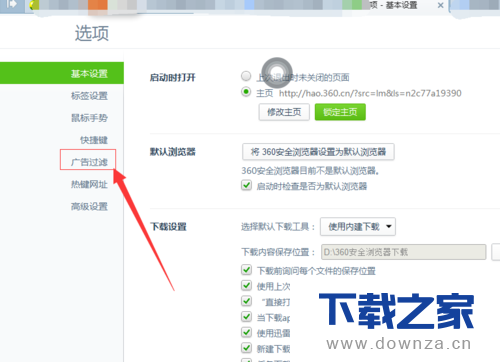Open the 热键网址 settings section
The width and height of the screenshot is (500, 362).
point(89,184)
